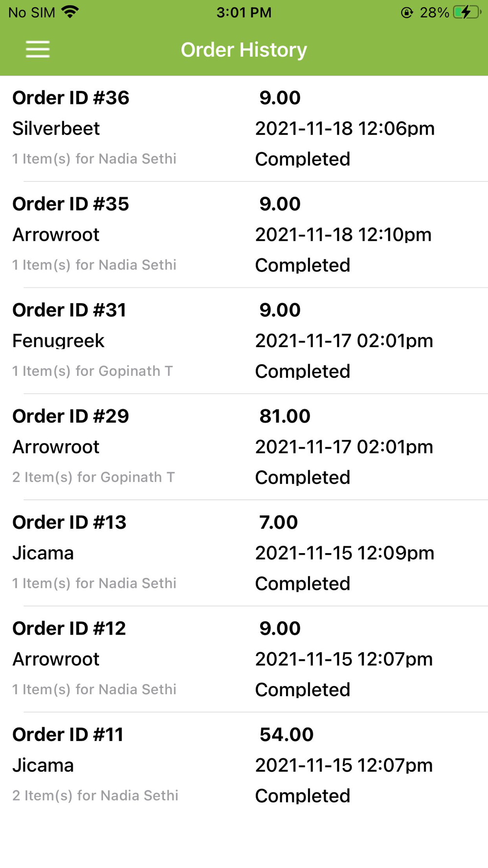Tap the Order History title

tap(244, 50)
